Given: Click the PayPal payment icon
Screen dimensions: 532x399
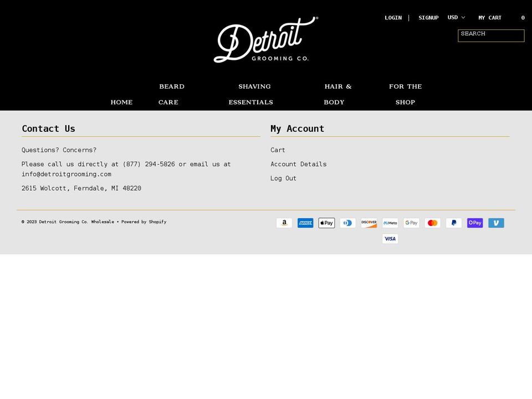Looking at the screenshot, I should tap(454, 223).
